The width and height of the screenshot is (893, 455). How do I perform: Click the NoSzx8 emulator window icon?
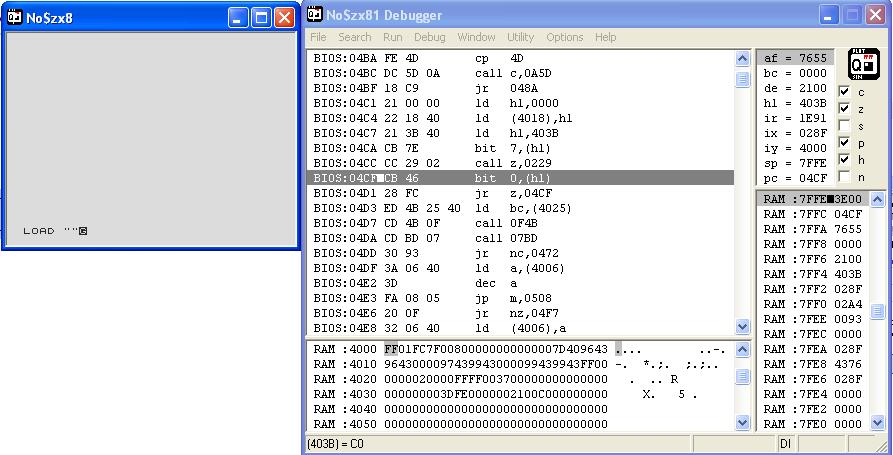[15, 17]
